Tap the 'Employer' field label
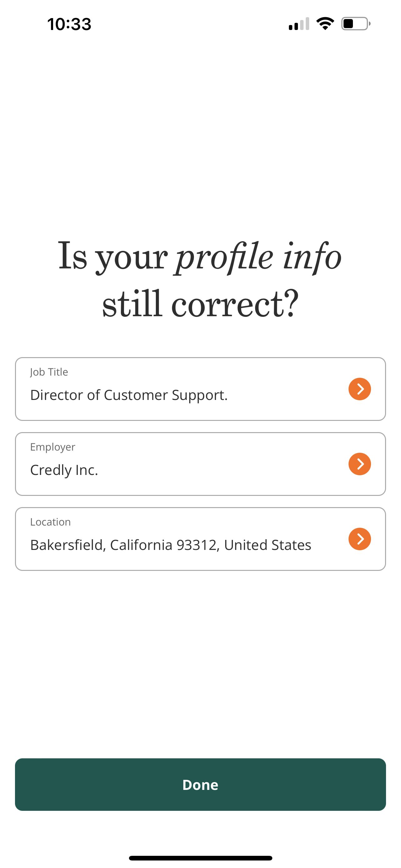The image size is (401, 868). 52,447
